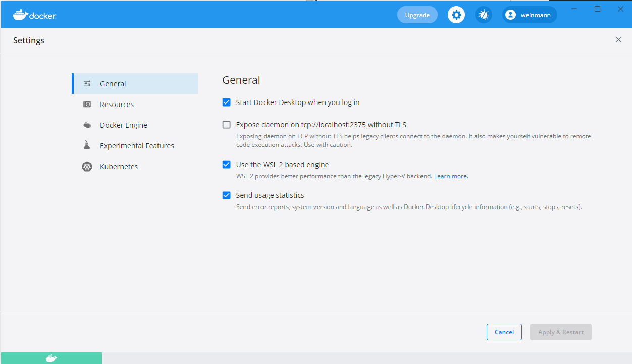Click the Use the WSL 2 based engine label
The image size is (632, 364).
click(282, 165)
